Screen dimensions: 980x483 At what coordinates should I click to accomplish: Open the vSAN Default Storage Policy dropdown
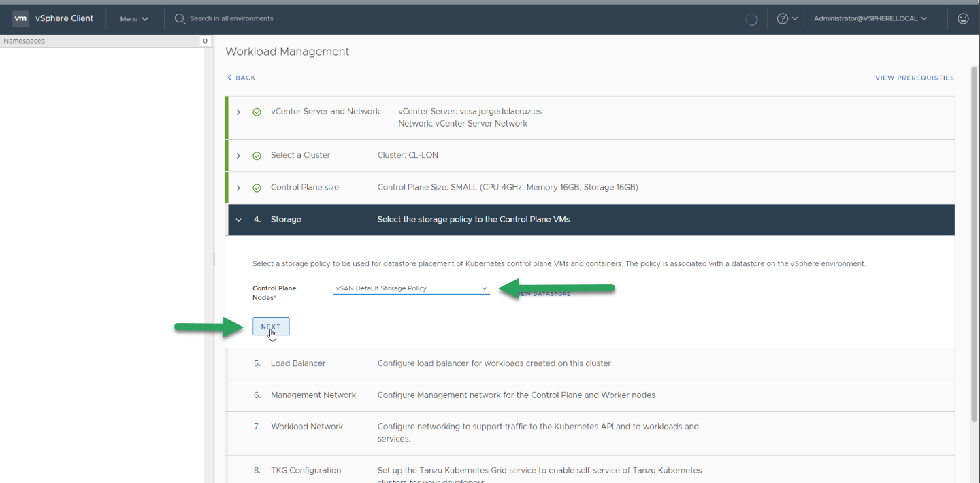[x=411, y=288]
